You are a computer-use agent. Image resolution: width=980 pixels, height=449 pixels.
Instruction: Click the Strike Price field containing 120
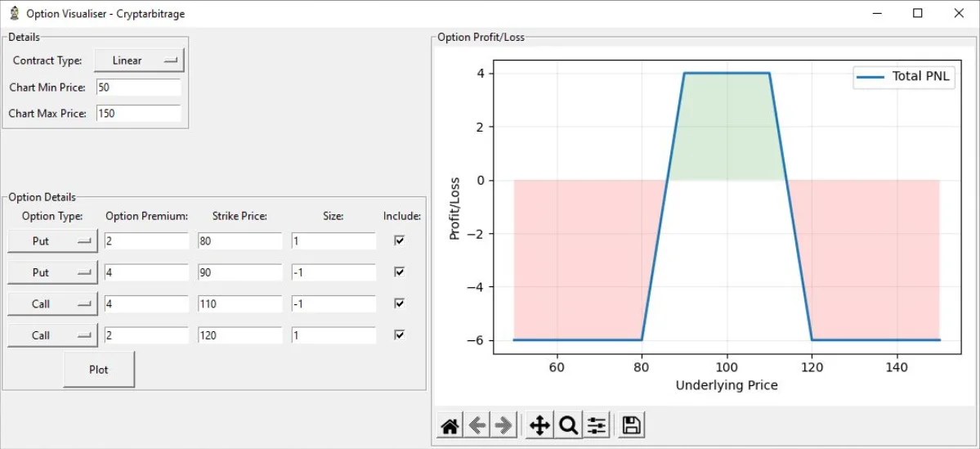pos(240,335)
